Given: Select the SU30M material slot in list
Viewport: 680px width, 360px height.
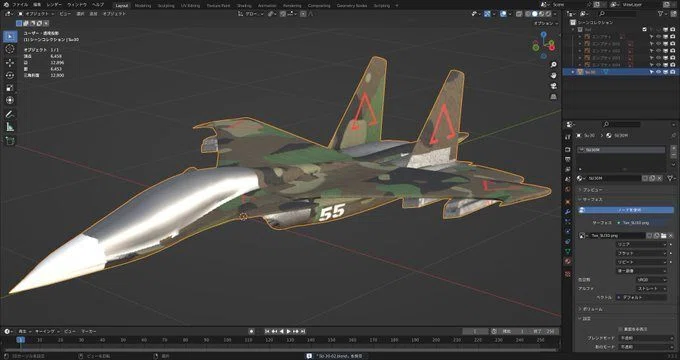Looking at the screenshot, I should (x=621, y=150).
